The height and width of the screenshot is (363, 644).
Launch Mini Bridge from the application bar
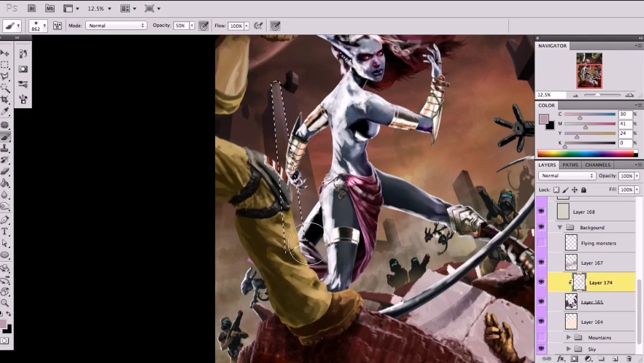tap(50, 8)
